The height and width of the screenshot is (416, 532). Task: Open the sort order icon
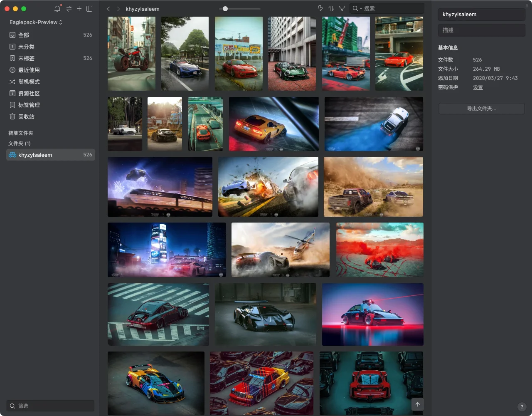(x=331, y=8)
